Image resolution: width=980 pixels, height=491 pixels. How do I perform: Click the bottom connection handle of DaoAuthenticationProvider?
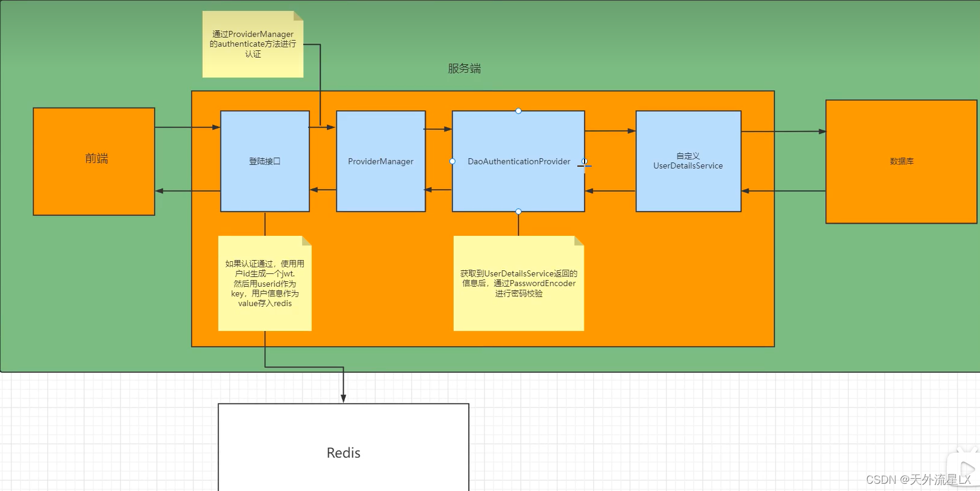519,212
